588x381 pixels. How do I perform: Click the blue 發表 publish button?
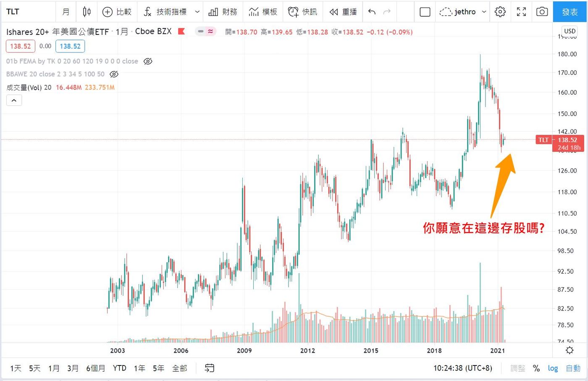click(570, 12)
